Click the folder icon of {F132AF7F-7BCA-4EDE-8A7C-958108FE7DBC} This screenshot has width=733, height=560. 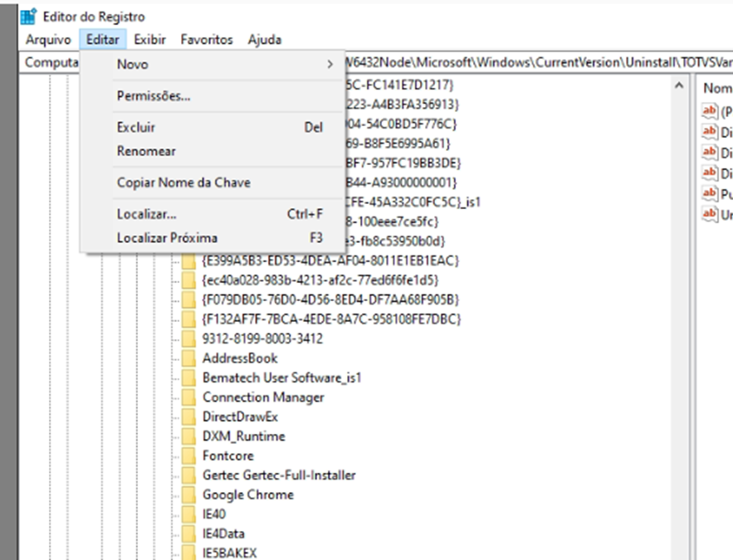coord(189,319)
